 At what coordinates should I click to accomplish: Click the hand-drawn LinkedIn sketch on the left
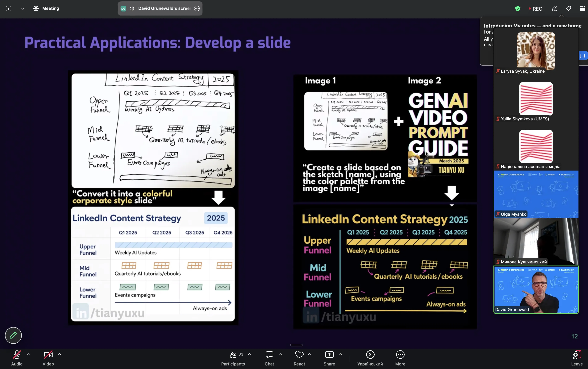tap(153, 131)
